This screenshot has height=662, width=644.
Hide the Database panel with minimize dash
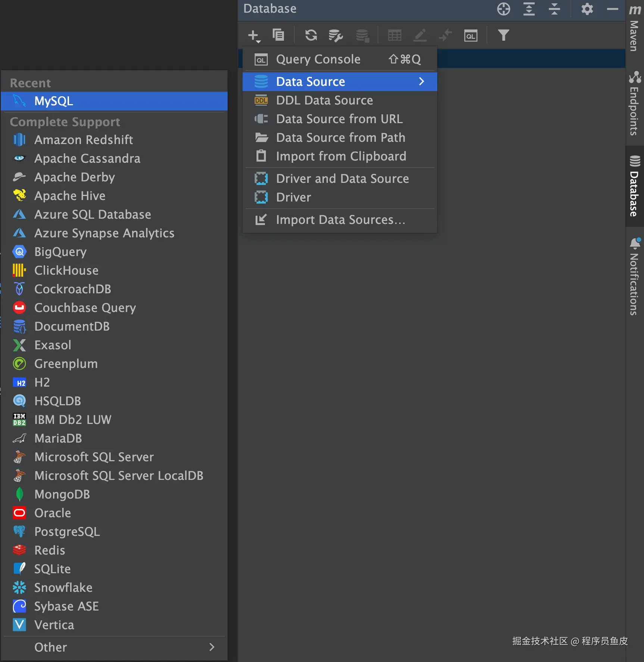[612, 9]
